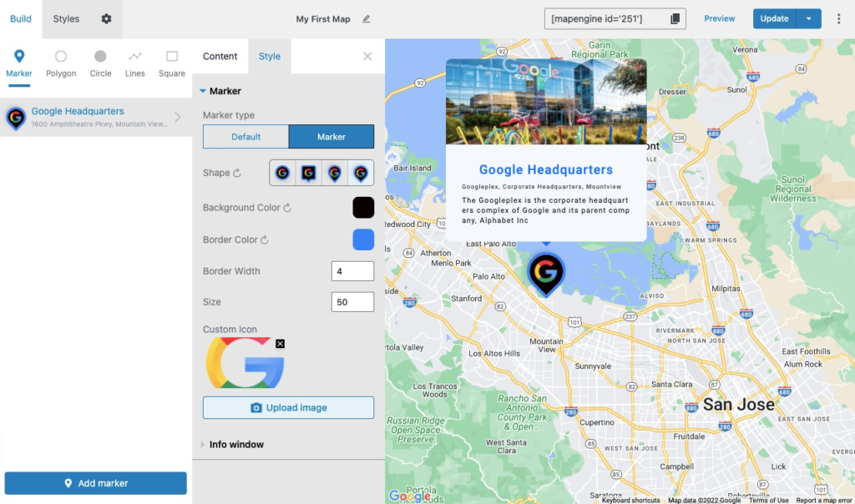Reset the Border Color setting
The height and width of the screenshot is (504, 855).
pyautogui.click(x=265, y=239)
